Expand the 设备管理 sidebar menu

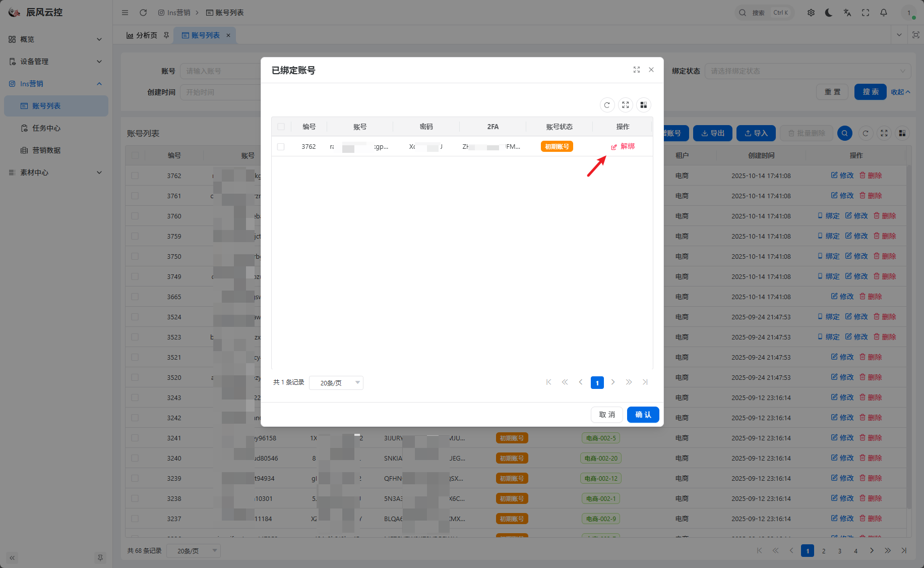click(55, 62)
